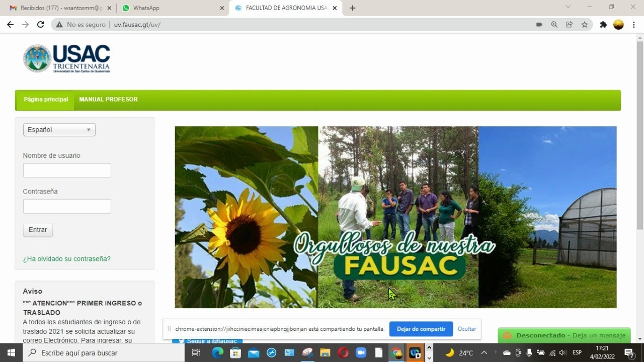The image size is (644, 362).
Task: Click the Entrar button
Action: 38,230
